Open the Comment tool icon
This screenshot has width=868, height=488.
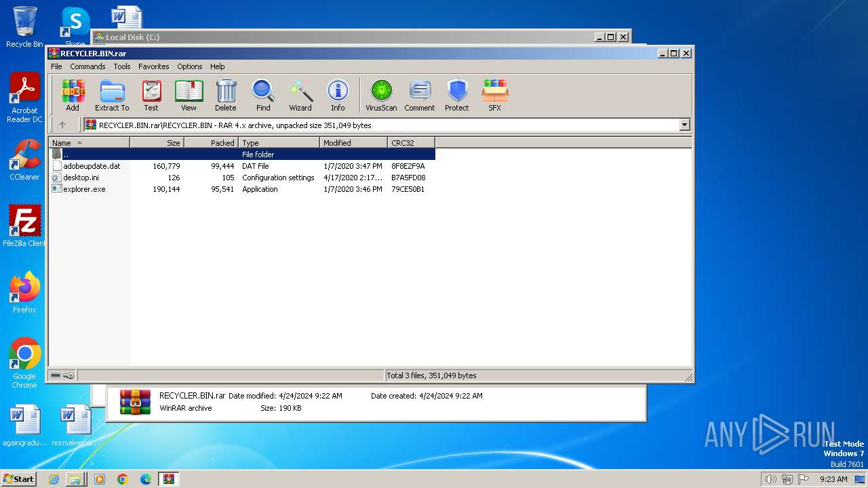pos(420,95)
